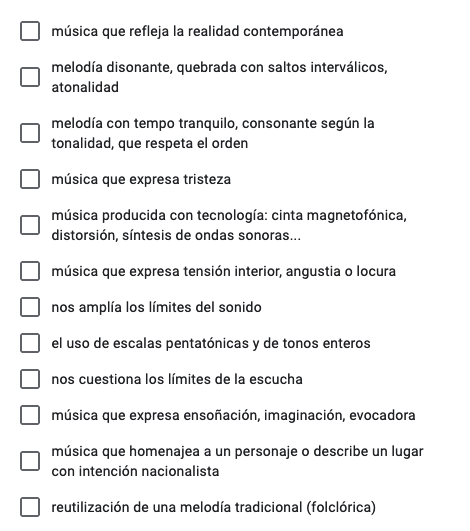The width and height of the screenshot is (470, 531).
Task: Select 'nos amplía los límites del sonido' checkbox
Action: pyautogui.click(x=30, y=307)
